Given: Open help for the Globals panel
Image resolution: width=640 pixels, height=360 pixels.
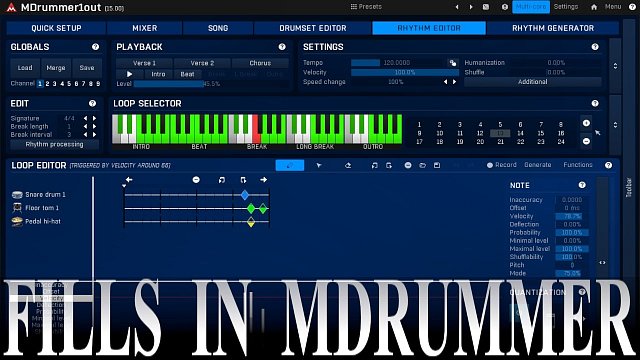Looking at the screenshot, I should coord(96,47).
